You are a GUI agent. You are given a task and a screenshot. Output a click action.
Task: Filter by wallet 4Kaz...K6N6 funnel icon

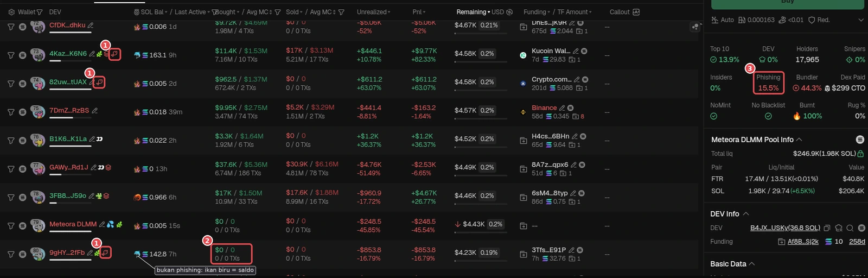[11, 55]
